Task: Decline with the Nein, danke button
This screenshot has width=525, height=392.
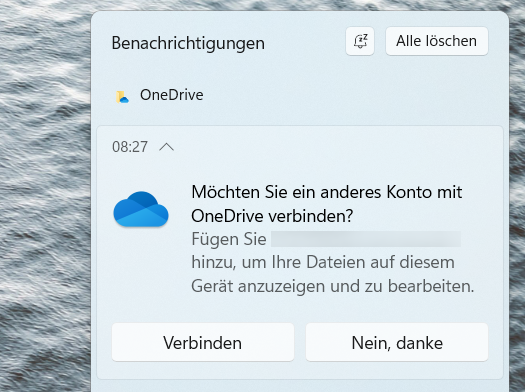Action: [397, 342]
